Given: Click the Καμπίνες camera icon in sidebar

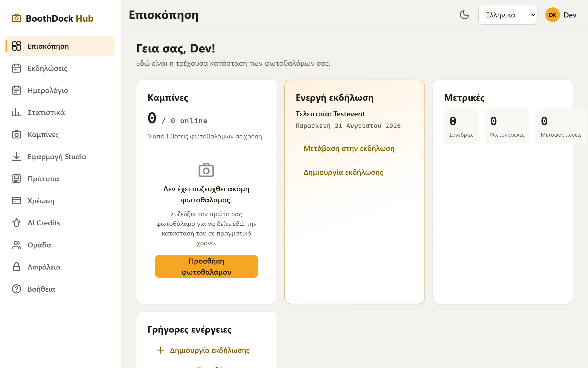Looking at the screenshot, I should pyautogui.click(x=17, y=135).
